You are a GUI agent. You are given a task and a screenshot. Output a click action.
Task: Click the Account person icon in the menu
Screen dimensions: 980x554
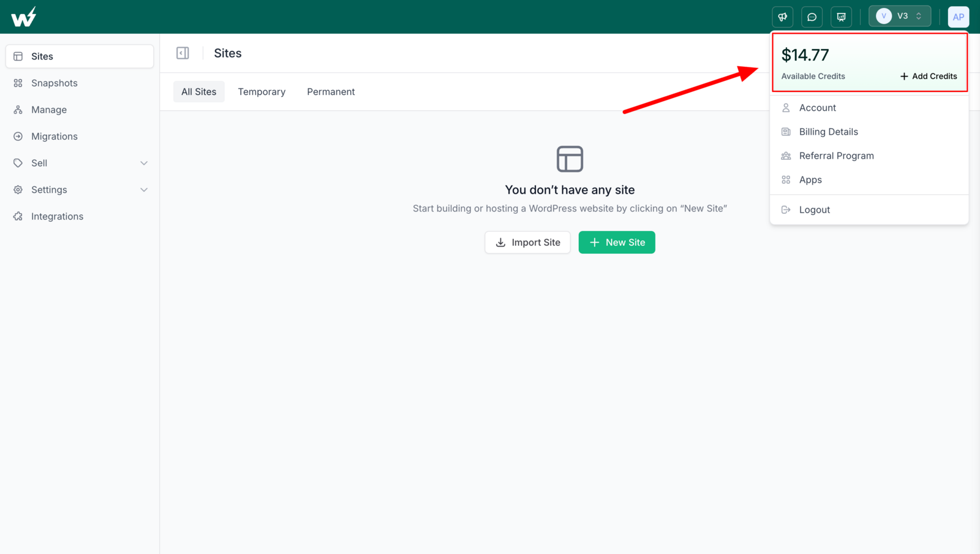pyautogui.click(x=786, y=108)
